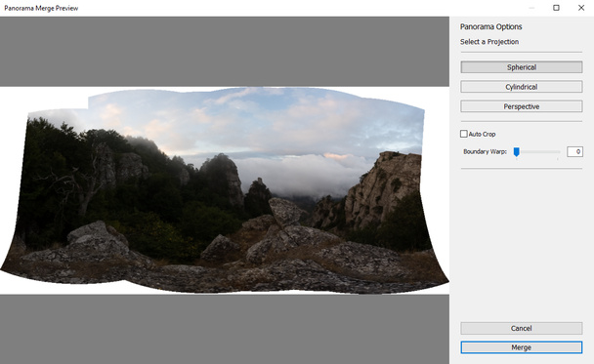Viewport: 594px width, 364px height.
Task: Close the Panorama Merge Preview dialog
Action: point(581,8)
